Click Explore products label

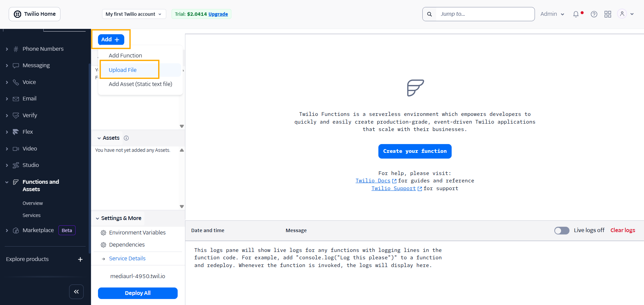coord(27,259)
